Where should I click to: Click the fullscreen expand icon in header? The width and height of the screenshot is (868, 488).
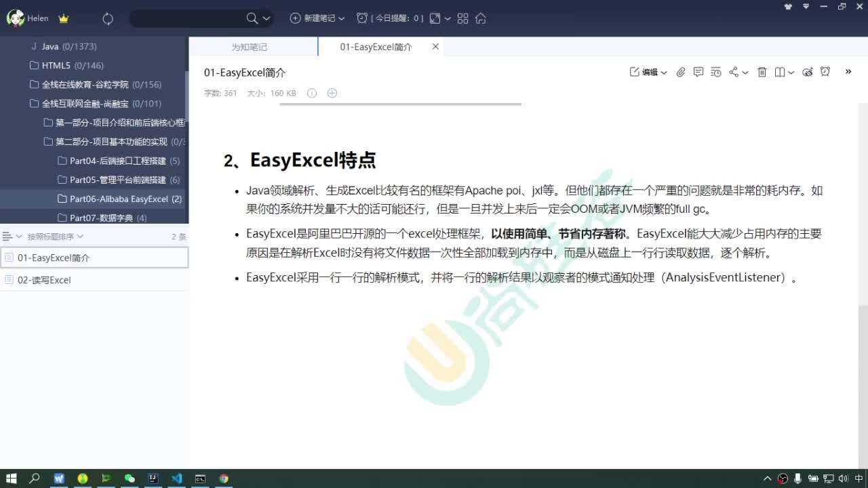pos(435,19)
